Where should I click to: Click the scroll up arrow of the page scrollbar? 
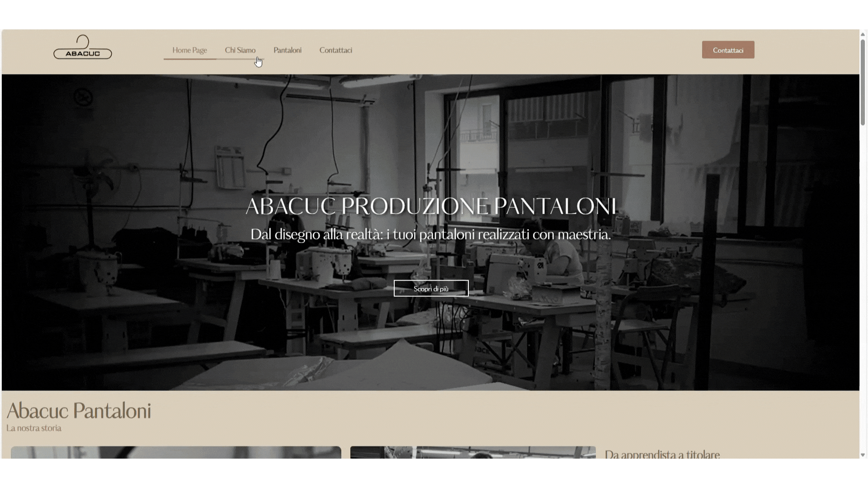pyautogui.click(x=863, y=33)
